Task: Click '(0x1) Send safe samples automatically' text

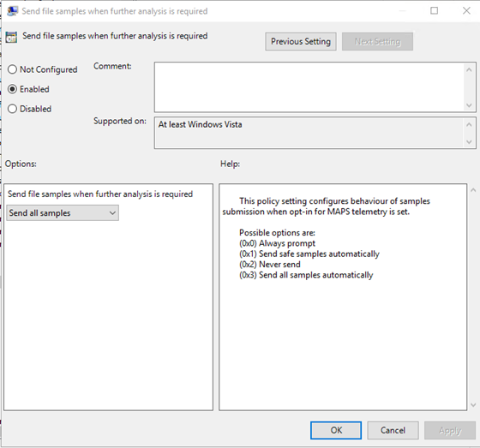Action: tap(309, 254)
